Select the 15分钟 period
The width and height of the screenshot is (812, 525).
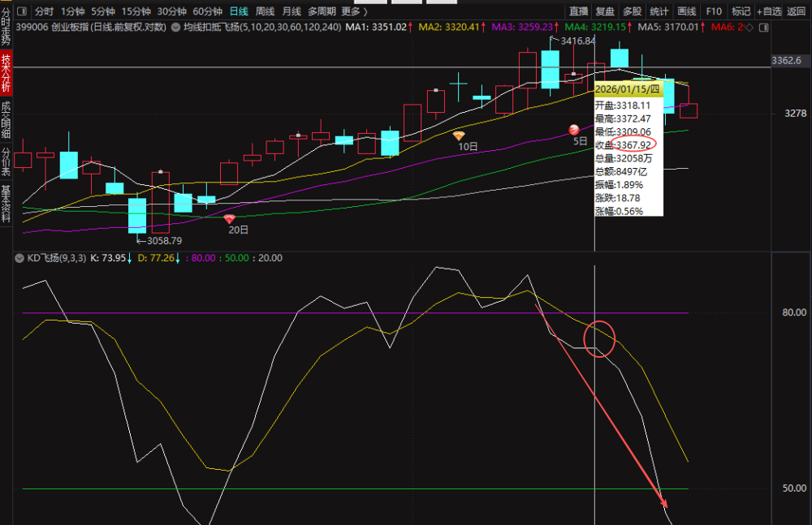click(x=136, y=11)
